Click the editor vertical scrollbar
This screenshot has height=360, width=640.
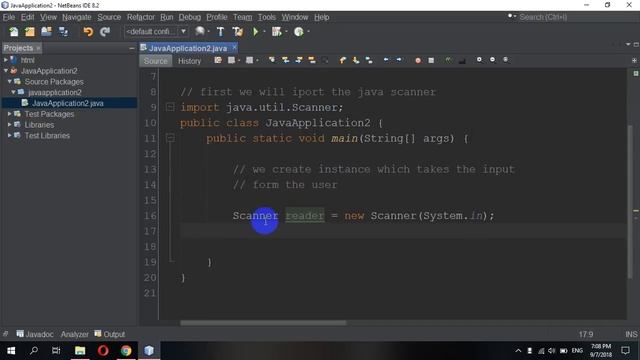coord(630,202)
